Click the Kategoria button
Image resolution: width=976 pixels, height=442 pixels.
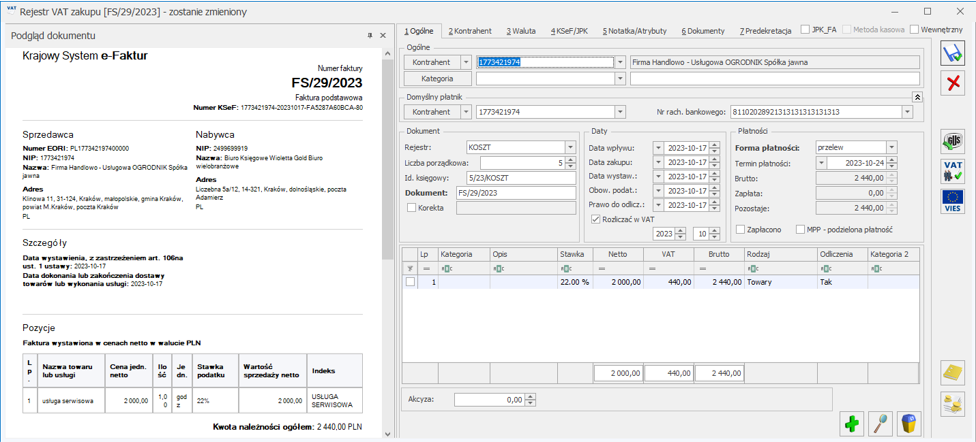pos(437,78)
